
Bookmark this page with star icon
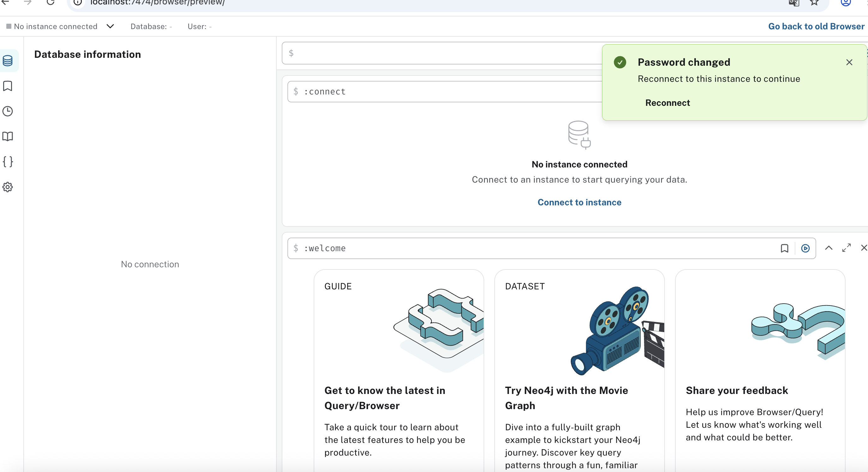tap(814, 2)
